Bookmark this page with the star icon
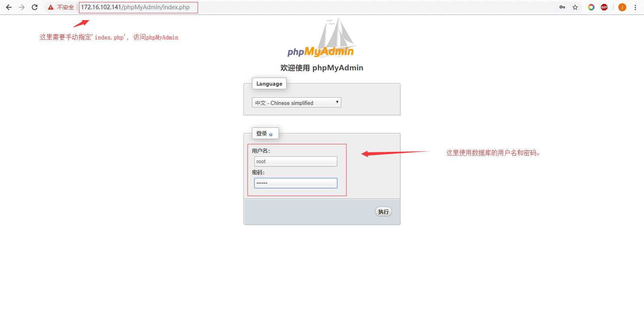 pos(575,7)
